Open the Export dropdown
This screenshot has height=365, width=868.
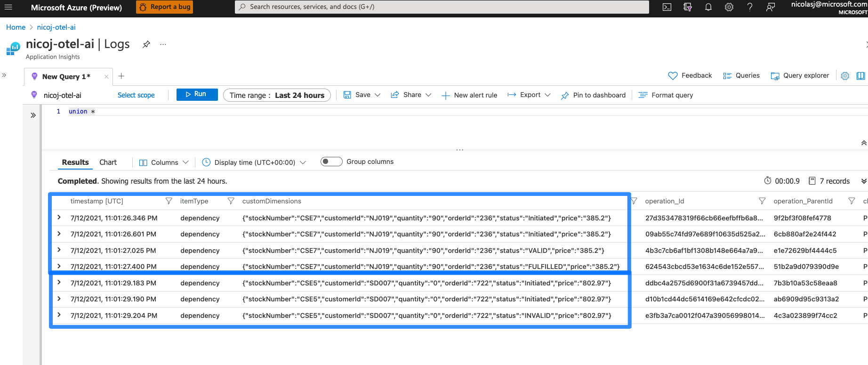tap(529, 95)
